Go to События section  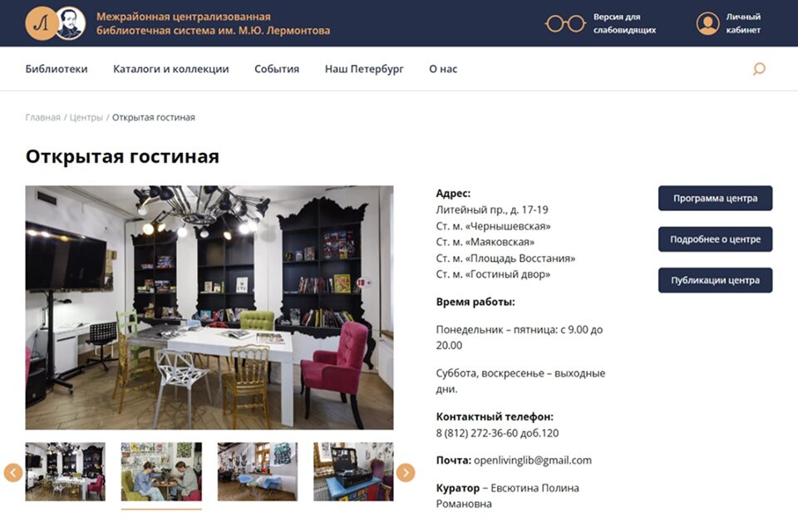pos(277,69)
